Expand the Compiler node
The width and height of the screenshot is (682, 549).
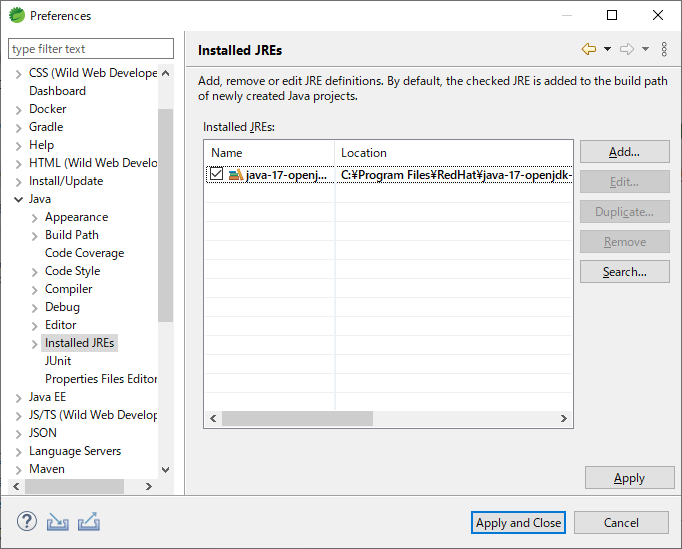[x=34, y=290]
